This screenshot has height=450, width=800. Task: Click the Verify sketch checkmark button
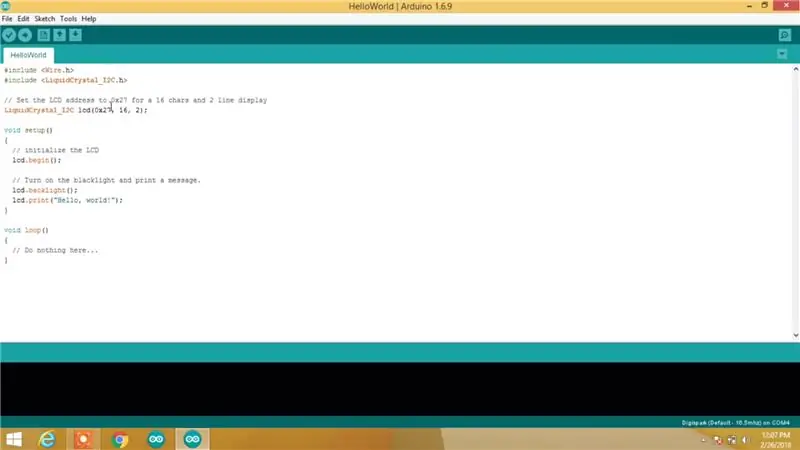click(x=9, y=35)
